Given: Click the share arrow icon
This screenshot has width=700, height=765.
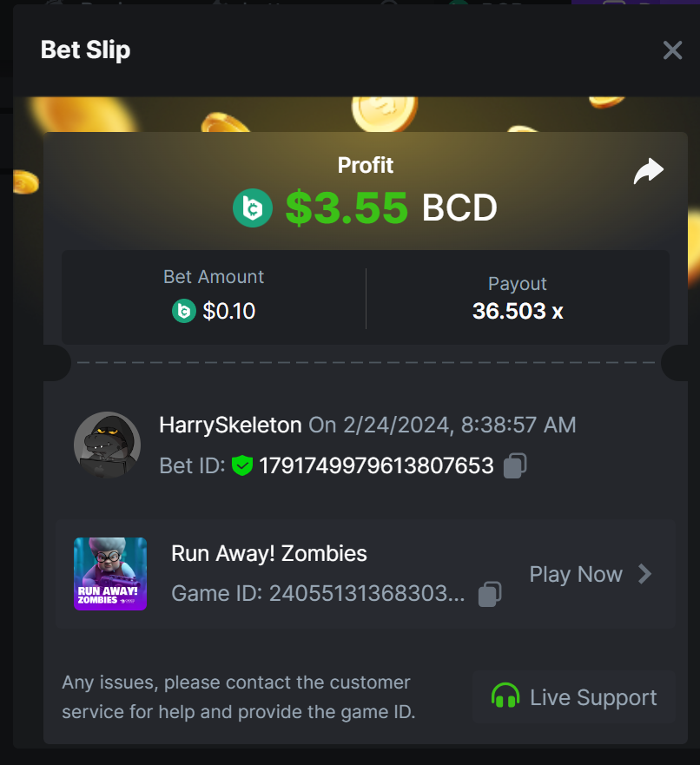Looking at the screenshot, I should coord(648,171).
